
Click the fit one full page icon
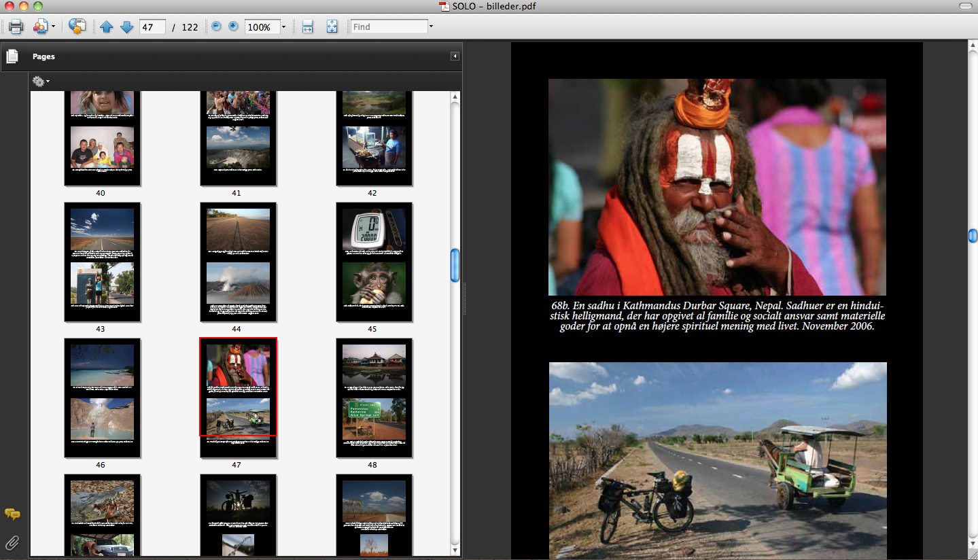click(x=332, y=27)
